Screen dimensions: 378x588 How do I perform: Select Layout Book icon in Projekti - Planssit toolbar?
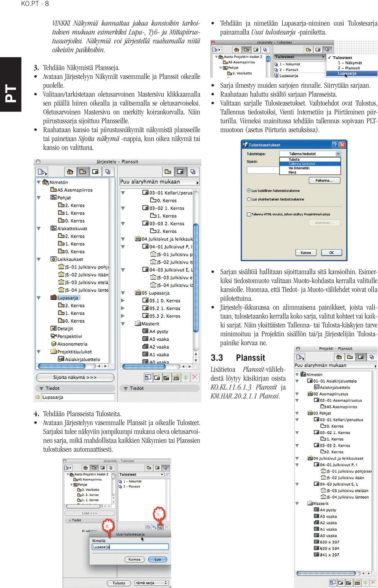click(360, 357)
